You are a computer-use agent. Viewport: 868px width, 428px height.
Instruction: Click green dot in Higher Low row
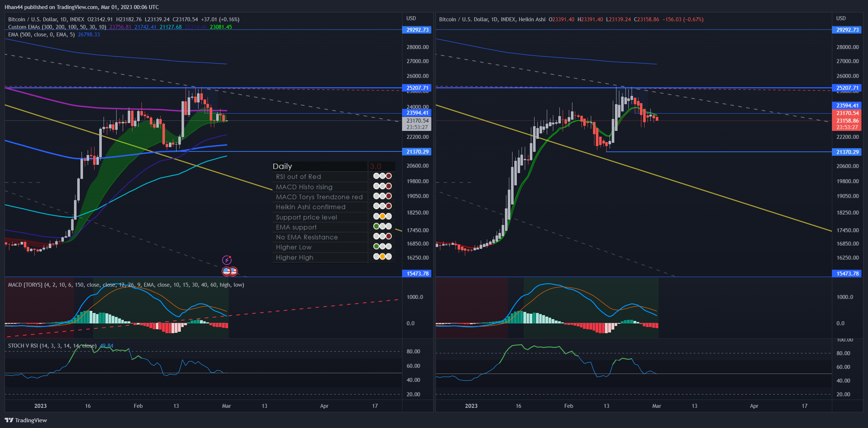(376, 247)
